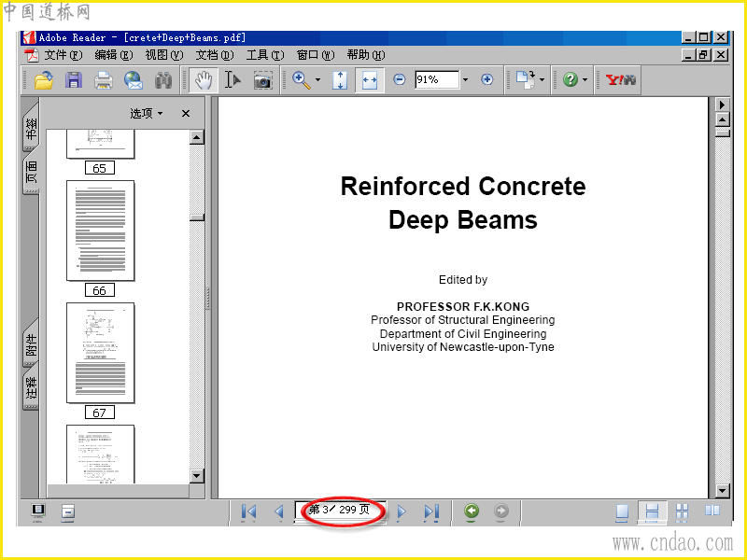
Task: Click the 91% zoom input field
Action: 436,79
